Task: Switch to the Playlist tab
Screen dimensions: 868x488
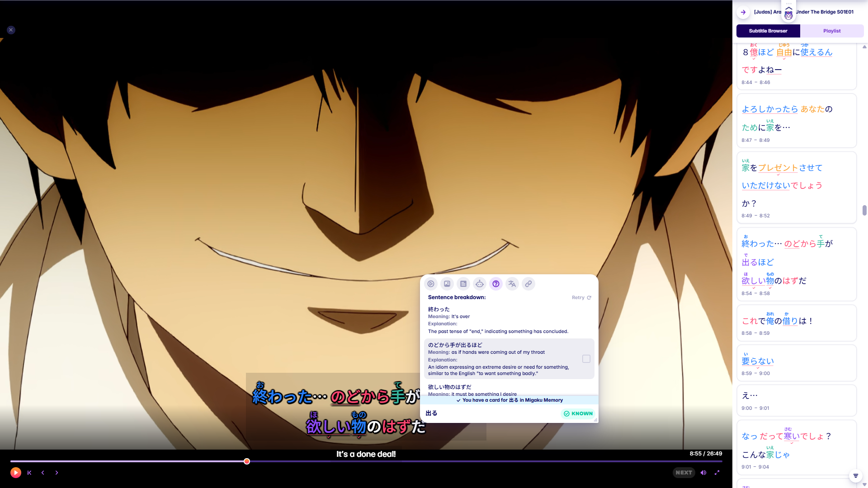Action: pyautogui.click(x=832, y=31)
